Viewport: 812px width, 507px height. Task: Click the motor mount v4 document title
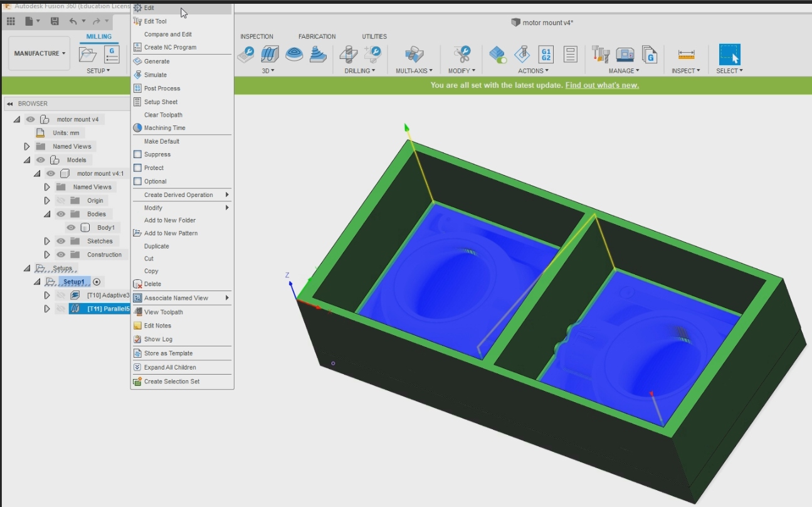pyautogui.click(x=548, y=23)
